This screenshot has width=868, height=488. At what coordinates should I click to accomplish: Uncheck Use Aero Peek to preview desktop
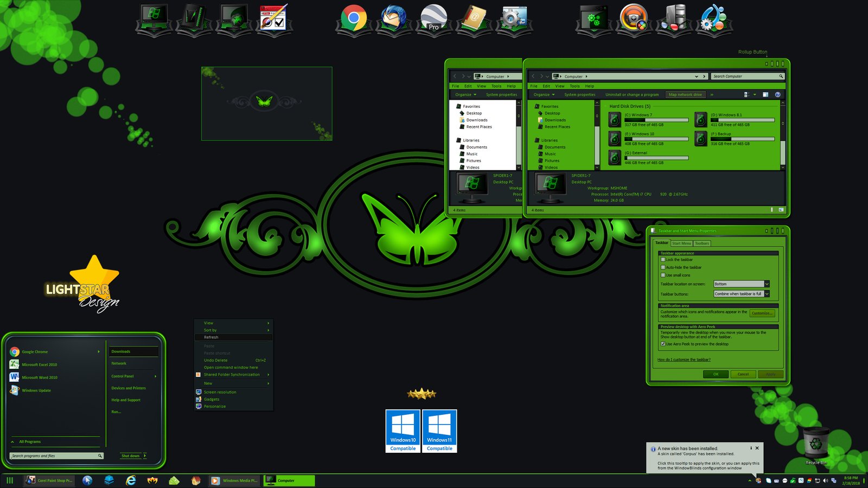pos(663,344)
